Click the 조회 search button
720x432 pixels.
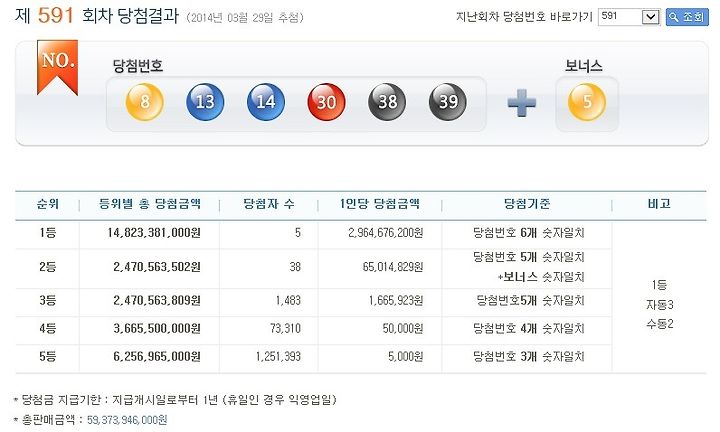(x=687, y=17)
